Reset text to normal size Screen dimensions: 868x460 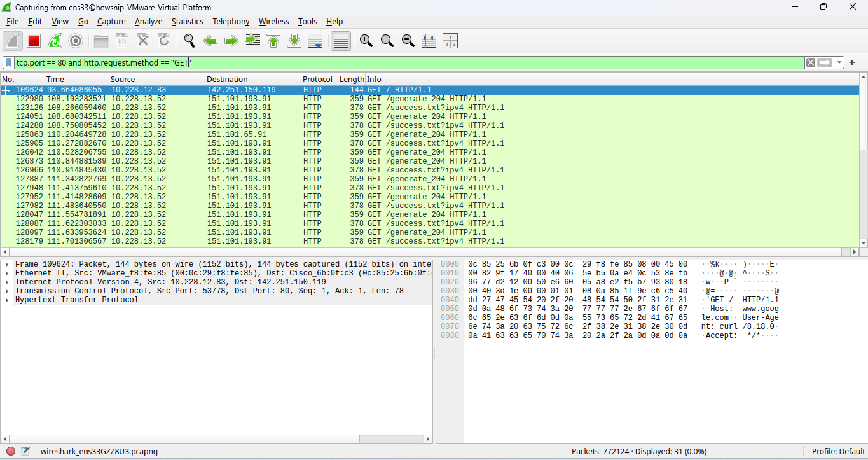(408, 41)
